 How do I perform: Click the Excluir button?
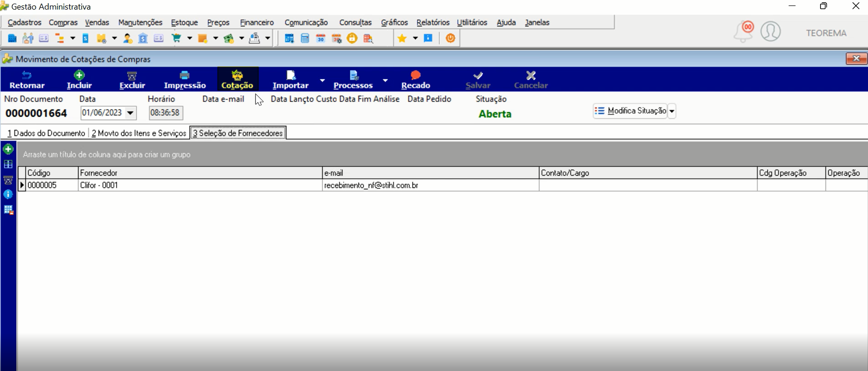(132, 80)
